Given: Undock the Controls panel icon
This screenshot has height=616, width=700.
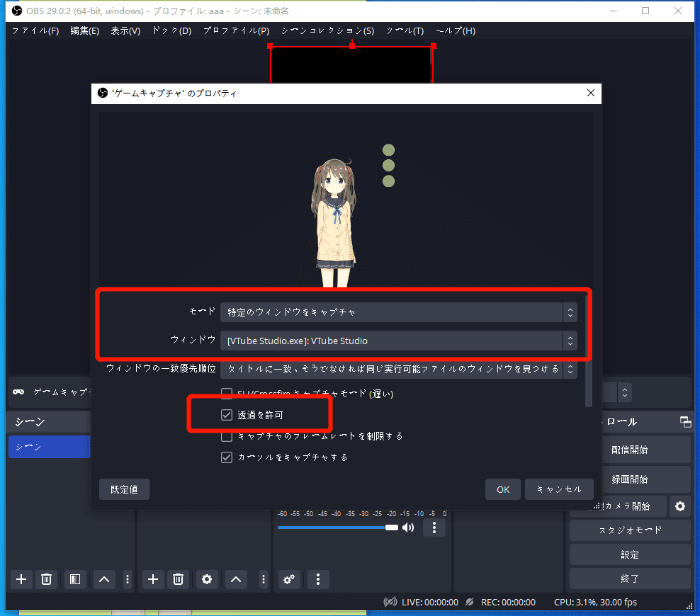Looking at the screenshot, I should [x=685, y=421].
